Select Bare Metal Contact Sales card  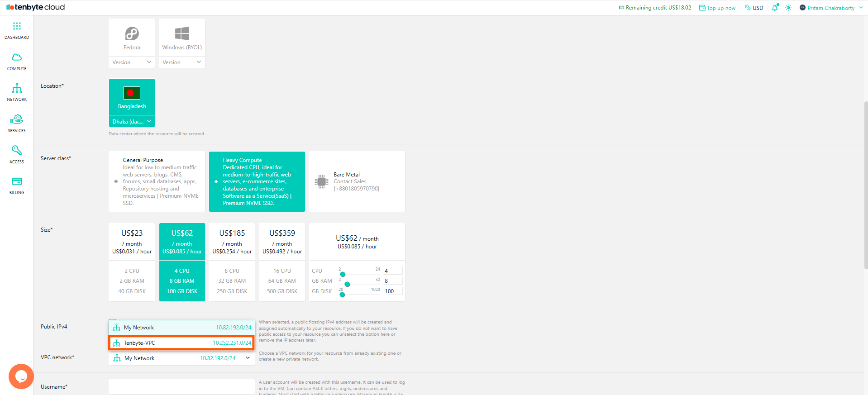(x=357, y=181)
